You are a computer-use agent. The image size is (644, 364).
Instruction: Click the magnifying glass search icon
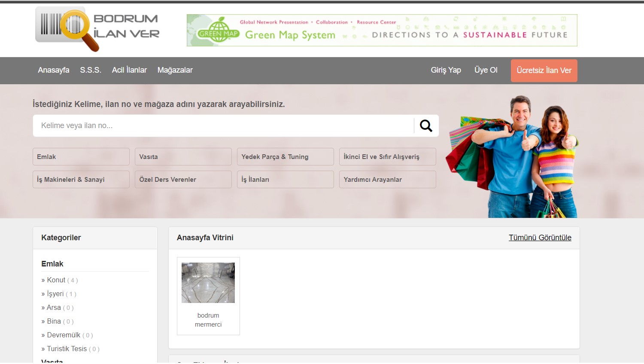(x=426, y=125)
